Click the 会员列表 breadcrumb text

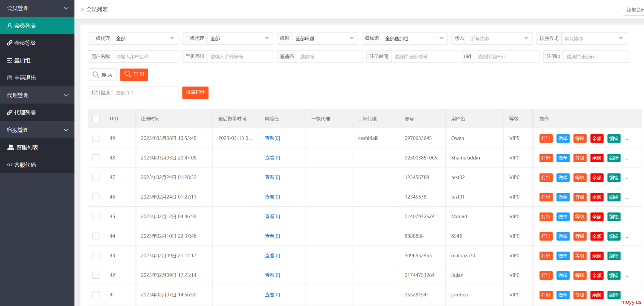point(97,9)
